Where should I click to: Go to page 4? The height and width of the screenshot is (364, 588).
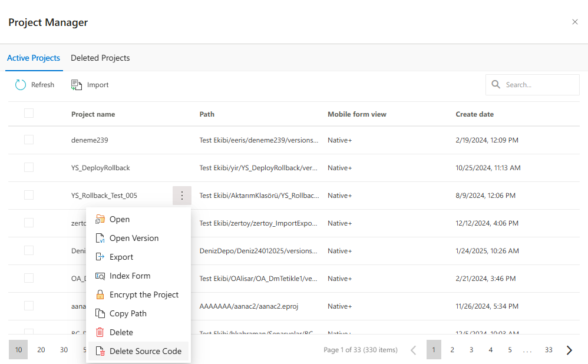[491, 350]
